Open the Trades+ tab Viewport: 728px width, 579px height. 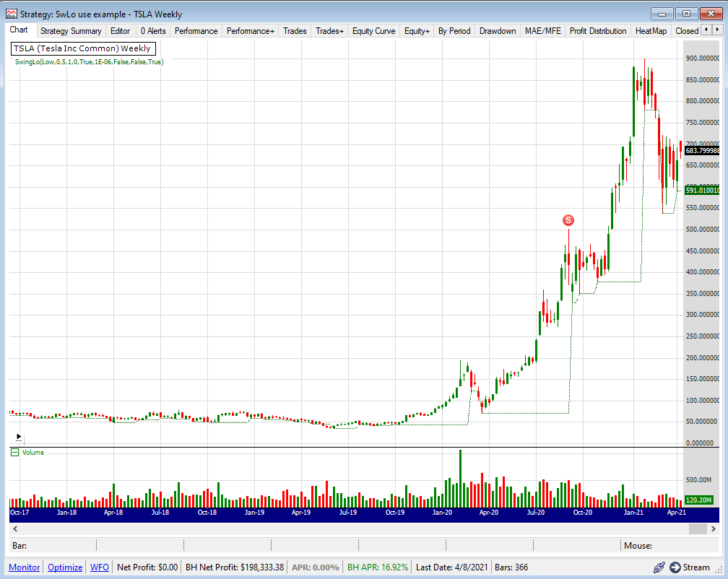pos(329,31)
